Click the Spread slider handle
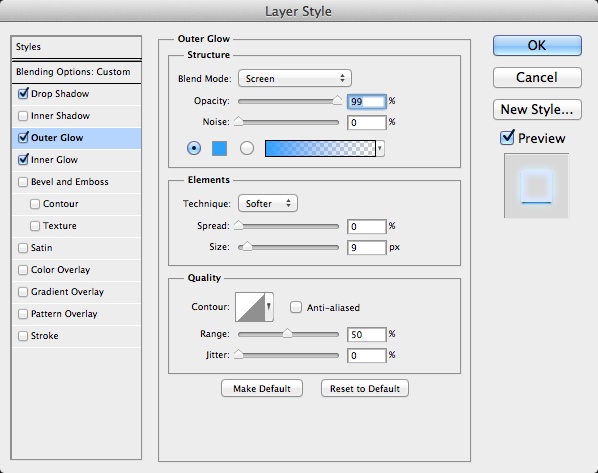 [238, 225]
